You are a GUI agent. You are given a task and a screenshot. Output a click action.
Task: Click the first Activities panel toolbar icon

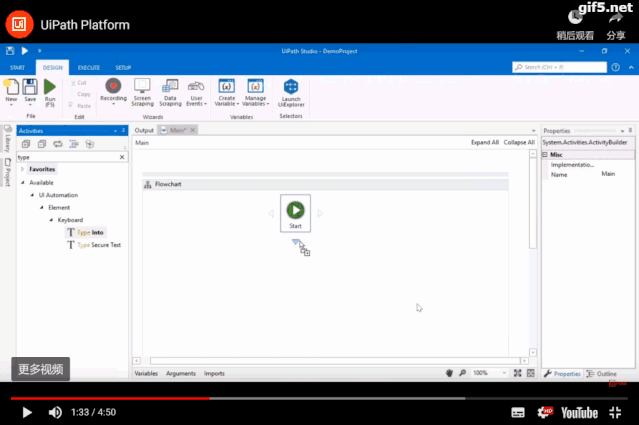[x=26, y=144]
